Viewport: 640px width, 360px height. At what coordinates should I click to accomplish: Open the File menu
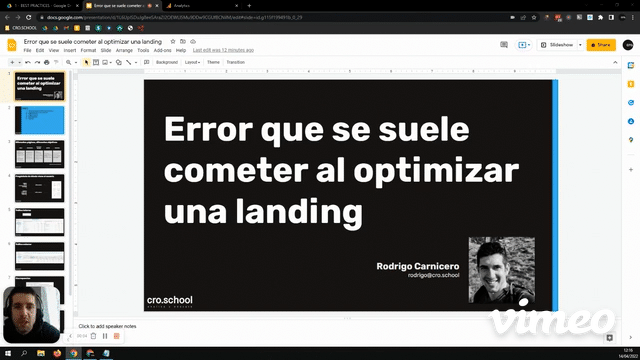pyautogui.click(x=27, y=50)
